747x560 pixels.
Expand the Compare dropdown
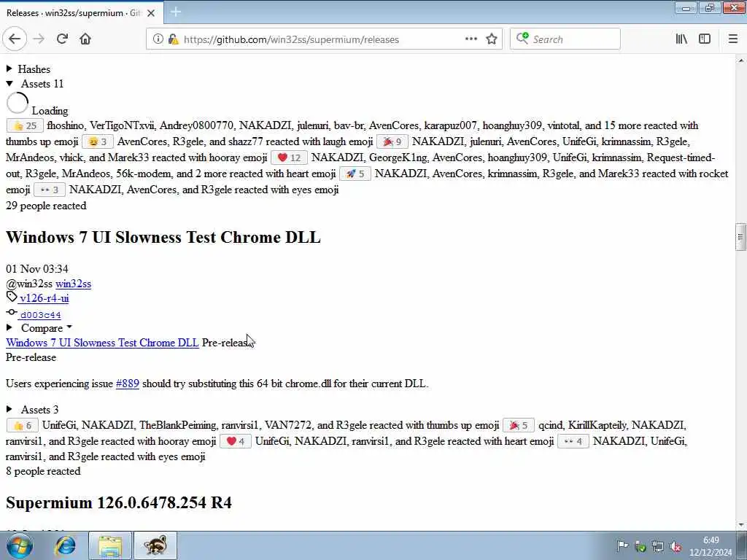coord(39,328)
